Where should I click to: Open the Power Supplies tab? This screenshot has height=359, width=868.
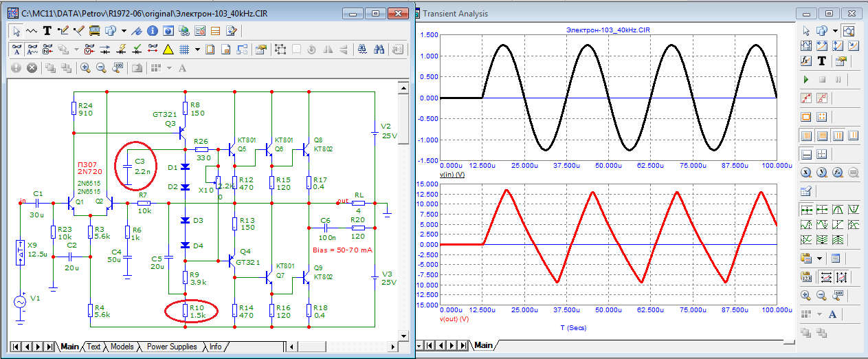tap(172, 347)
